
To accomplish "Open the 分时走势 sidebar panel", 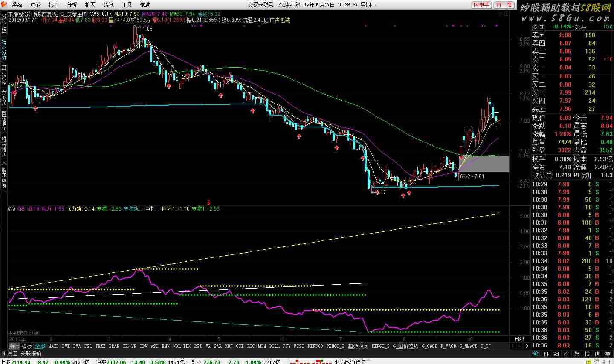I will click(x=4, y=23).
